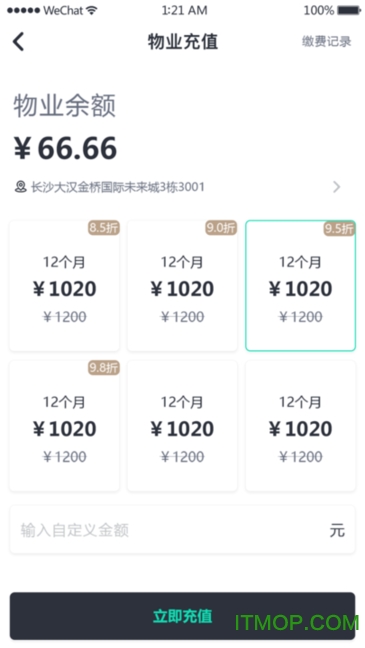Click the 8.5折 discount badge

tap(104, 228)
